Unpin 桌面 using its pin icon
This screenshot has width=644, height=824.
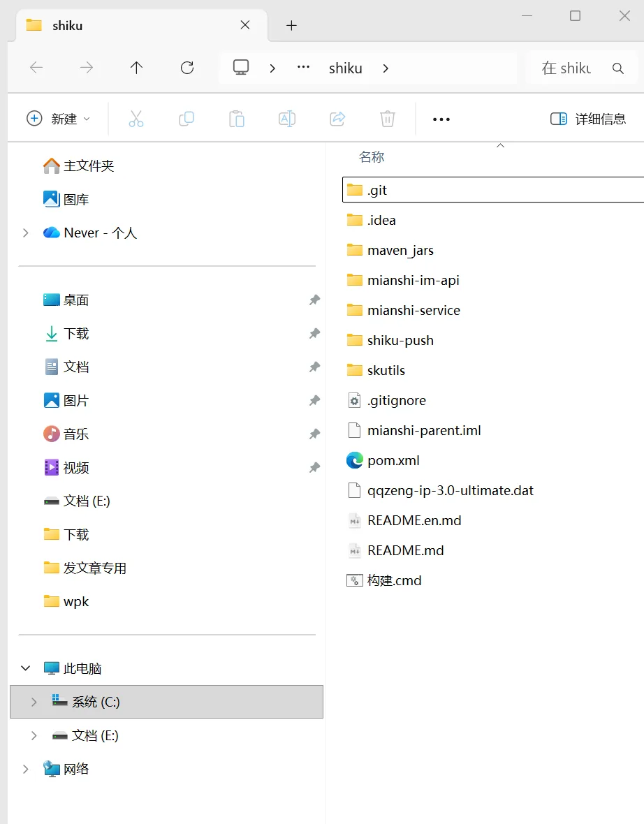pos(314,300)
